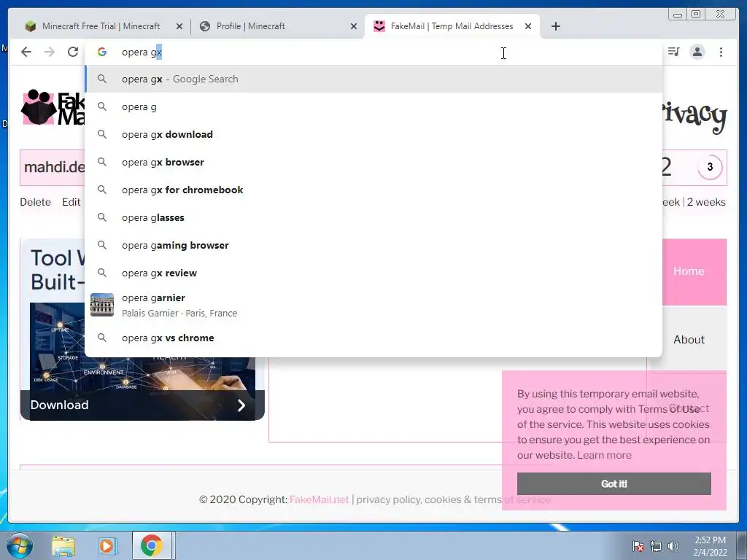Select the 'opera glasses' suggestion
747x560 pixels.
pos(373,217)
